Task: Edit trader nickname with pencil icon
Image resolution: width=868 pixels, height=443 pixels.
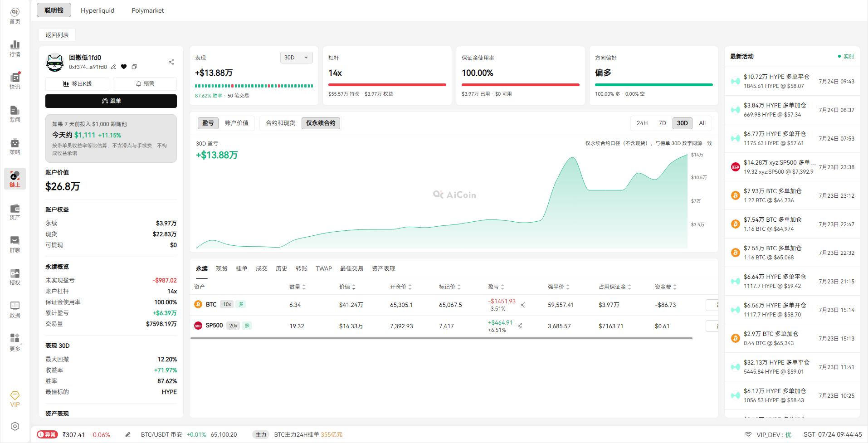Action: tap(113, 67)
